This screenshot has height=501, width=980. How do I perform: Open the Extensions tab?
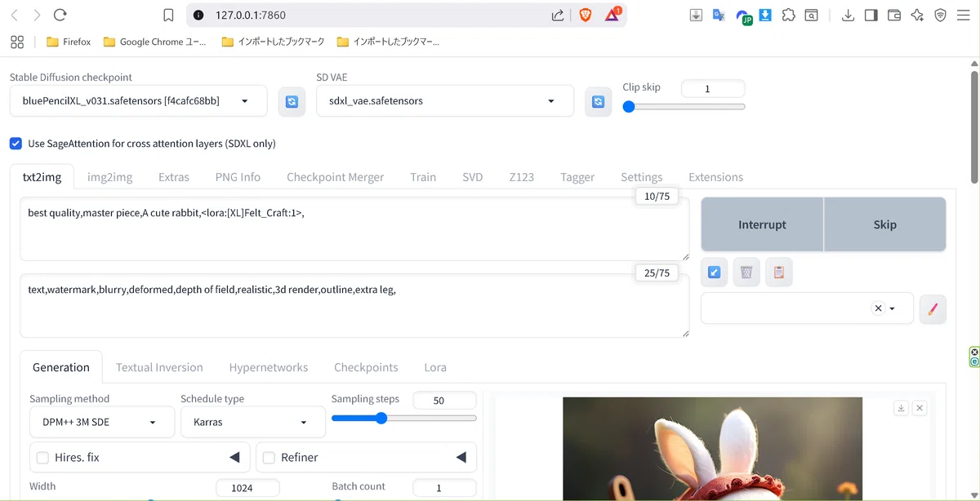(x=715, y=177)
